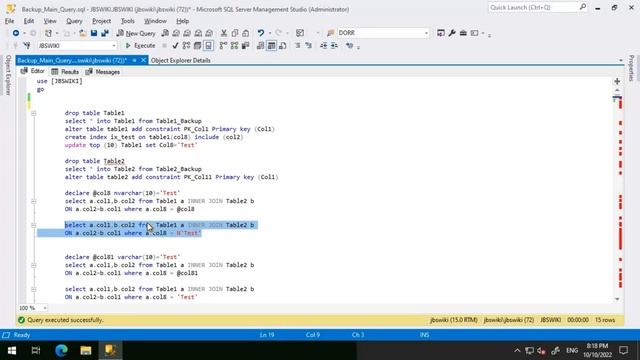Open File Explorer from the taskbar
This screenshot has width=640, height=360.
pos(86,350)
